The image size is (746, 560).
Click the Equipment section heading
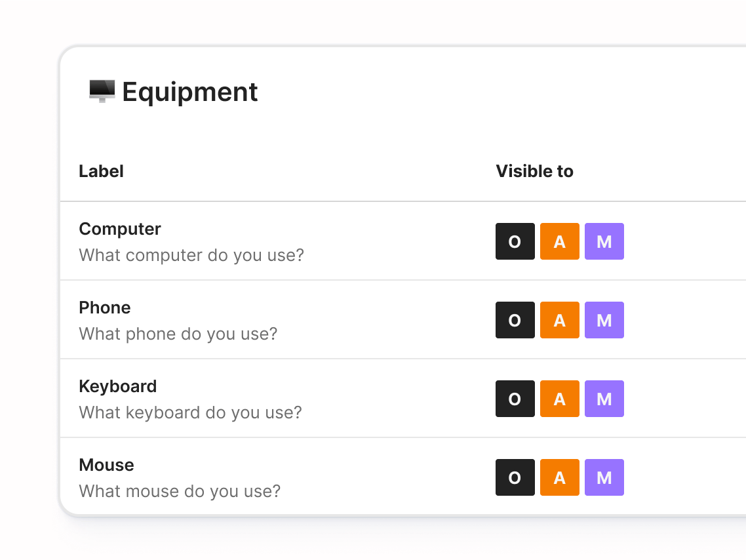point(190,92)
